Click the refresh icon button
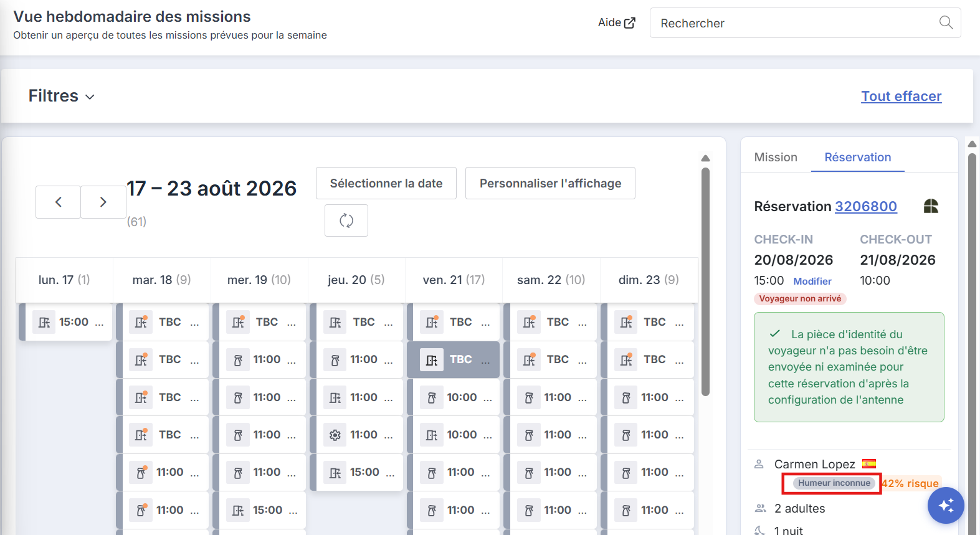 [346, 220]
